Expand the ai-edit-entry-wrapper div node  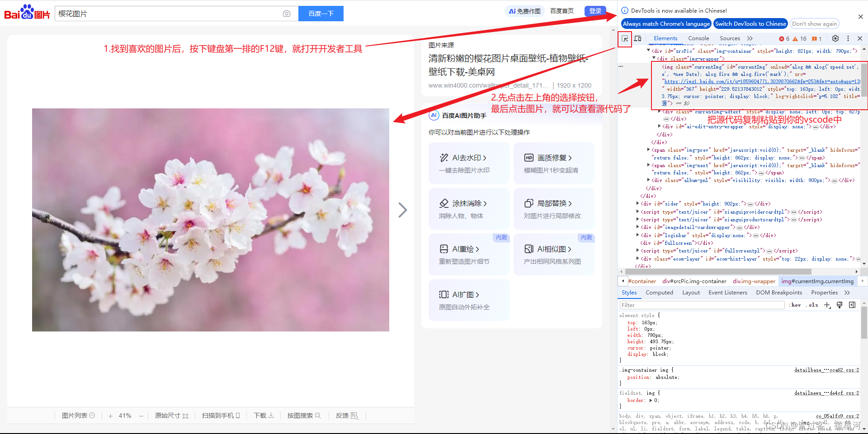[659, 126]
